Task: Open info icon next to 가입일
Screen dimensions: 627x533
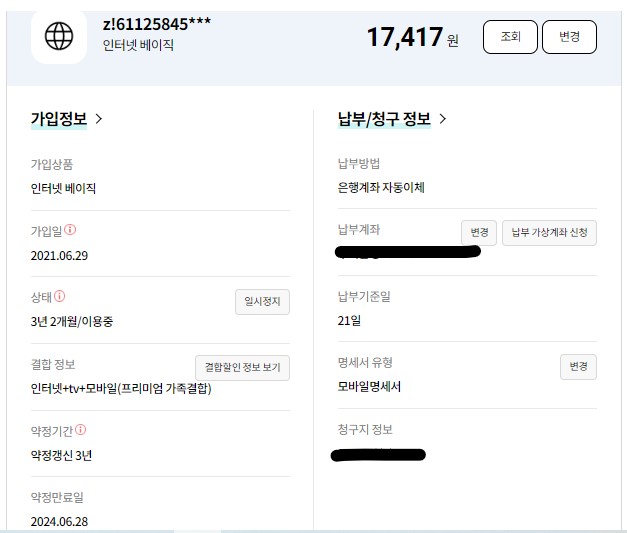Action: [70, 230]
